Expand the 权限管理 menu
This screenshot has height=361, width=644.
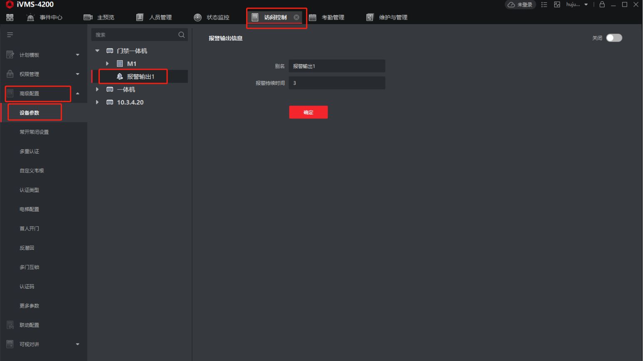(x=77, y=74)
